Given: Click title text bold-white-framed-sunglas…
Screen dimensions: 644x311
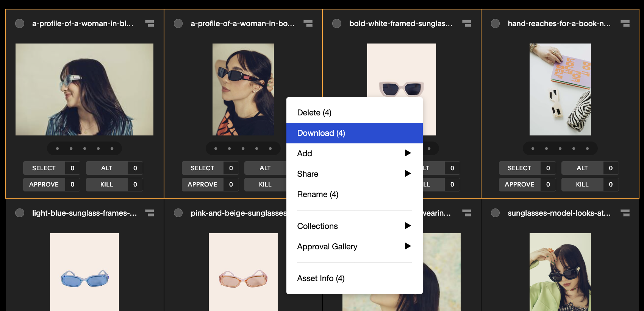Looking at the screenshot, I should tap(401, 23).
